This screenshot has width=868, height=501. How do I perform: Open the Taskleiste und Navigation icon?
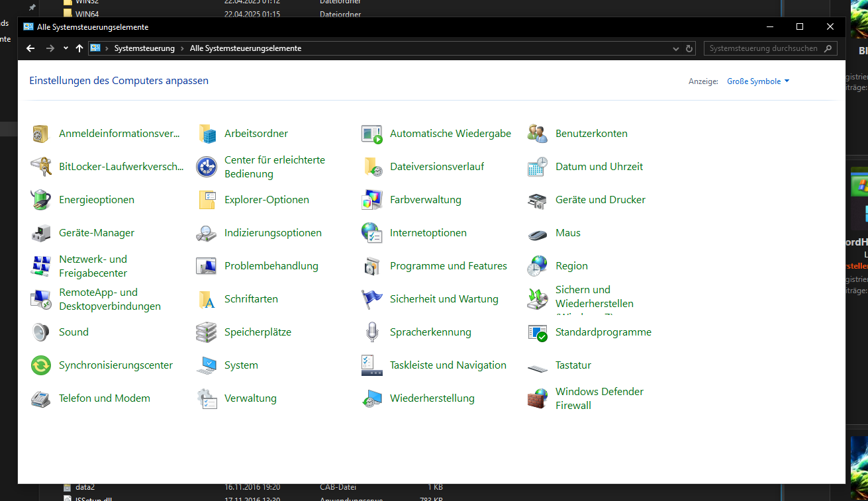pyautogui.click(x=372, y=365)
